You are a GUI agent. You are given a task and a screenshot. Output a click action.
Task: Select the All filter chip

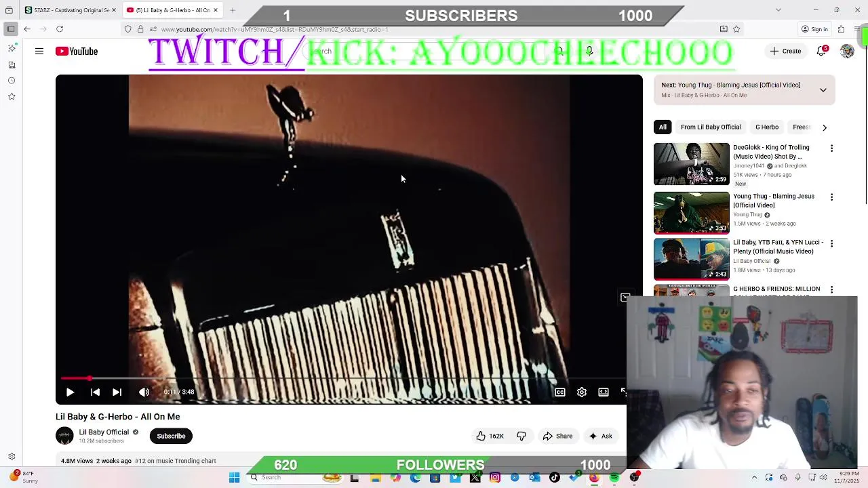(663, 127)
